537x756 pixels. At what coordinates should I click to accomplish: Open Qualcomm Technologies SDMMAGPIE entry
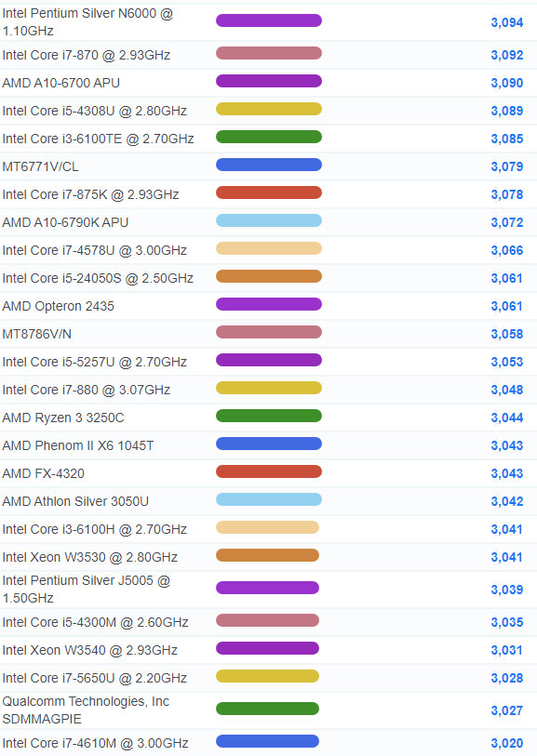pos(86,710)
